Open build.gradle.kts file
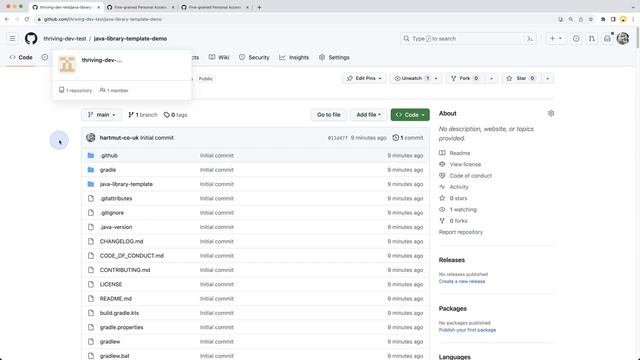 coord(119,313)
